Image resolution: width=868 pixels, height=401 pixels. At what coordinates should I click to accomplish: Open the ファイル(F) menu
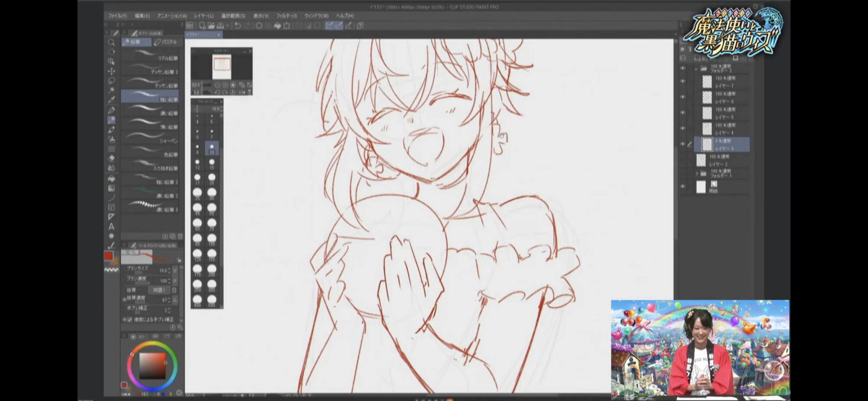click(x=118, y=16)
